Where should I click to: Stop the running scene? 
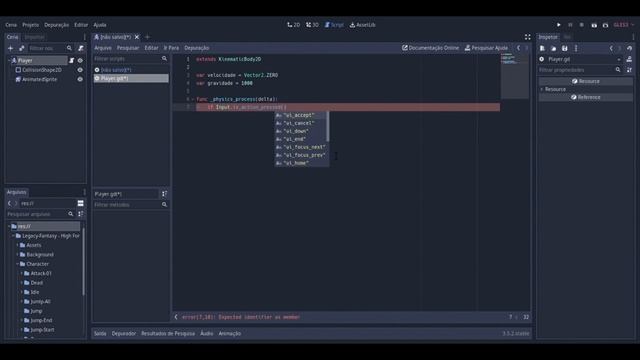(582, 25)
